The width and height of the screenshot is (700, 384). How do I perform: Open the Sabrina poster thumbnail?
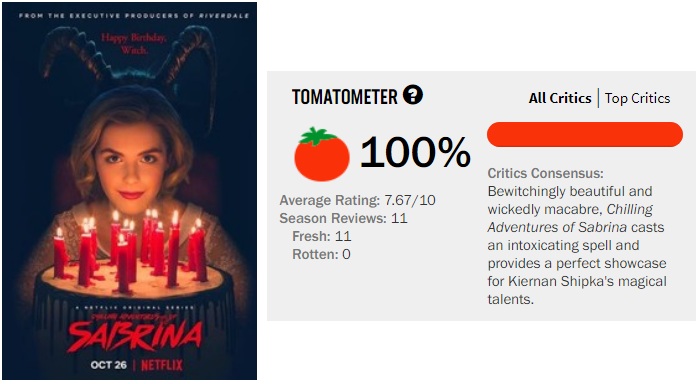pyautogui.click(x=129, y=191)
